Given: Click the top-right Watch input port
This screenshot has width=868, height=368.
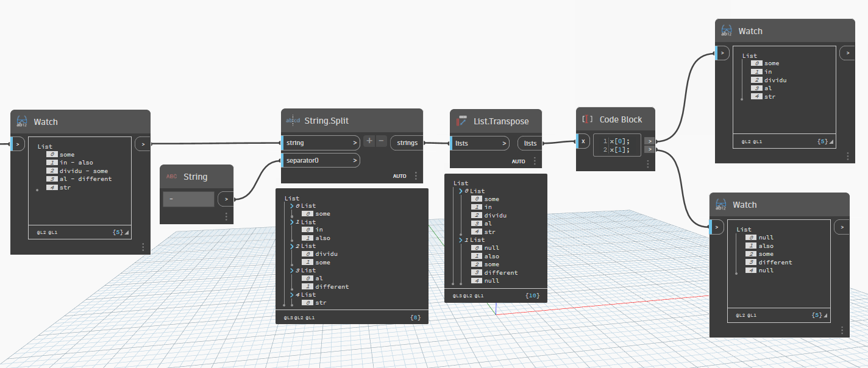Looking at the screenshot, I should [x=722, y=53].
